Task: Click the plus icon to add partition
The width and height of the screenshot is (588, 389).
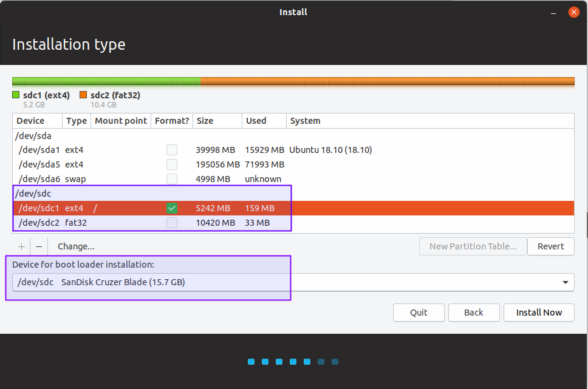Action: tap(21, 246)
